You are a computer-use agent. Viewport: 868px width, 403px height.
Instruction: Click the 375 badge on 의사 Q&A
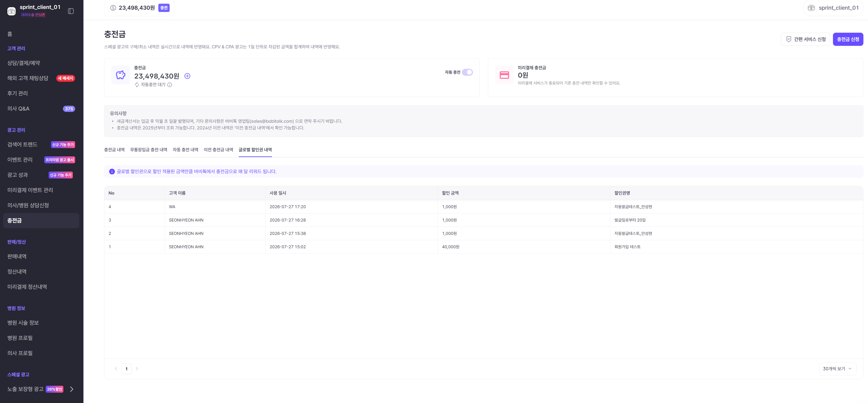coord(69,109)
